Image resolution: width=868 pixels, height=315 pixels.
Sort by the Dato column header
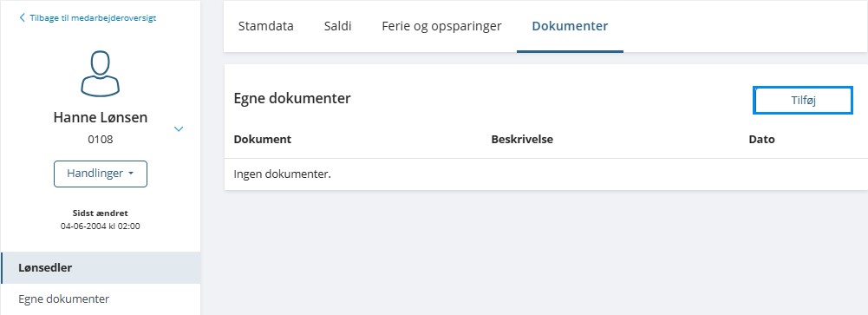coord(761,140)
